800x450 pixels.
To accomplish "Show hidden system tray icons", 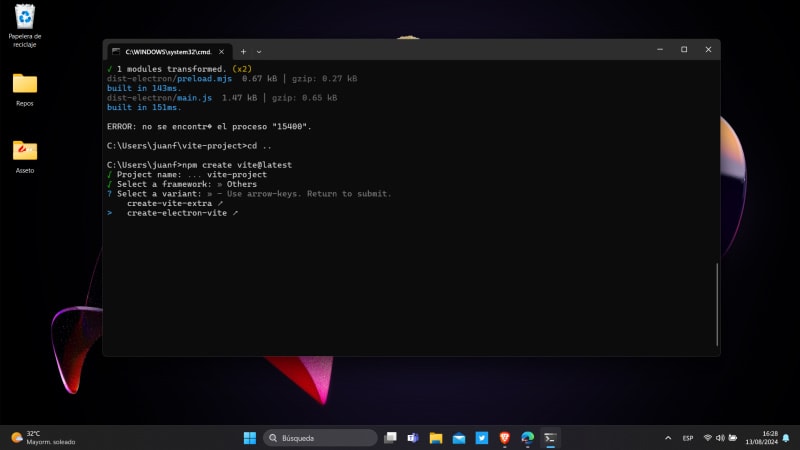I will tap(668, 438).
